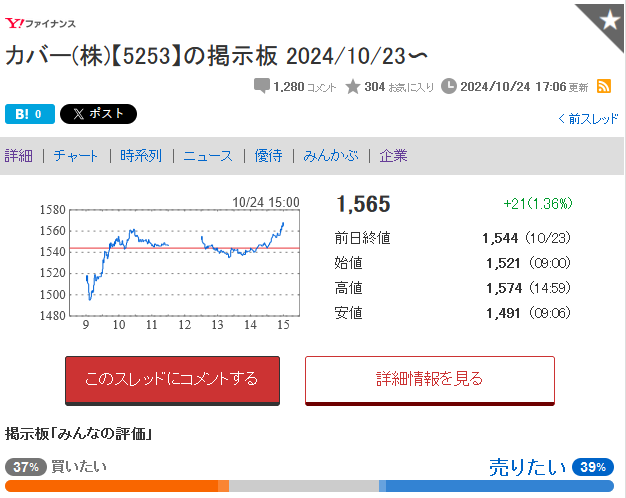Viewport: 626px width, 498px height.
Task: Open the 優待 tab link
Action: point(269,155)
